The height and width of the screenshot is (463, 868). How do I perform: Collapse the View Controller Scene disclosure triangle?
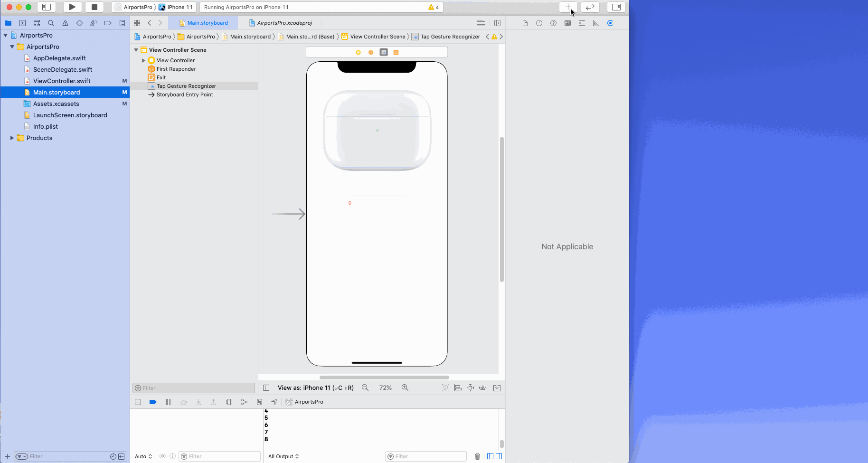coord(136,49)
